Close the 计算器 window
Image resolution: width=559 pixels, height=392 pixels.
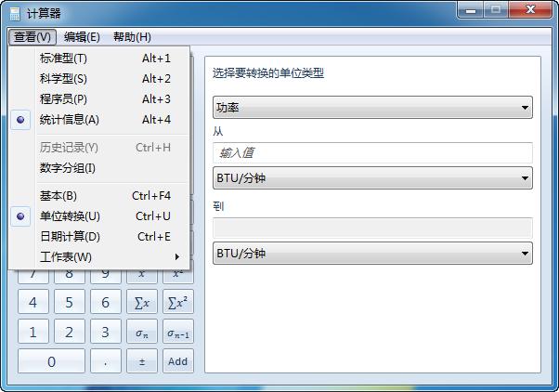coord(530,10)
